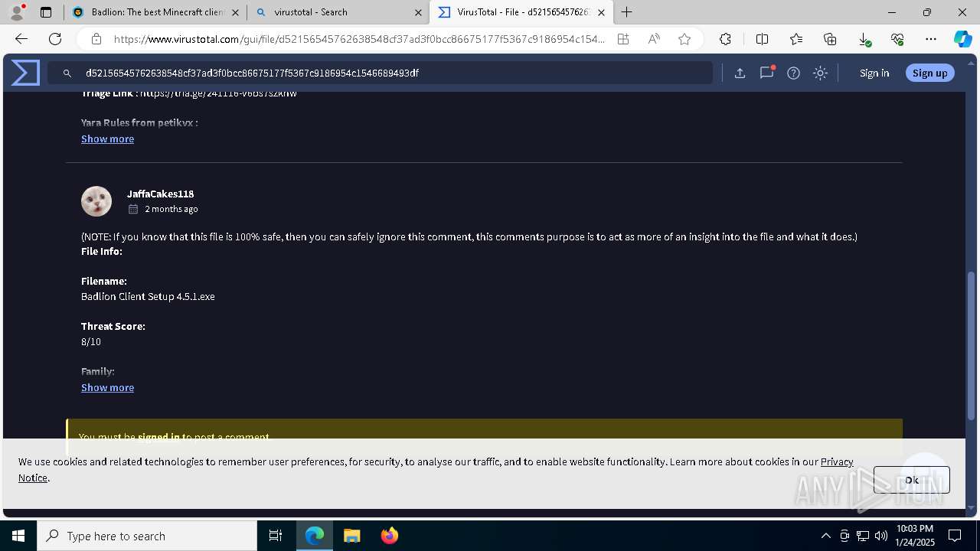Screen dimensions: 980x551
Task: Click the VirusTotal hash search field
Action: pyautogui.click(x=381, y=73)
